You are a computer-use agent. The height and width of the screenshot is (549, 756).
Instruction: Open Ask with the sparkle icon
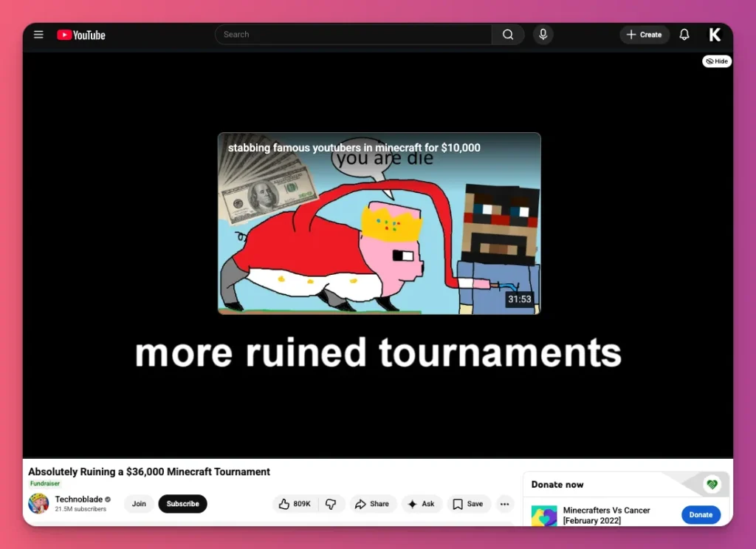(422, 503)
